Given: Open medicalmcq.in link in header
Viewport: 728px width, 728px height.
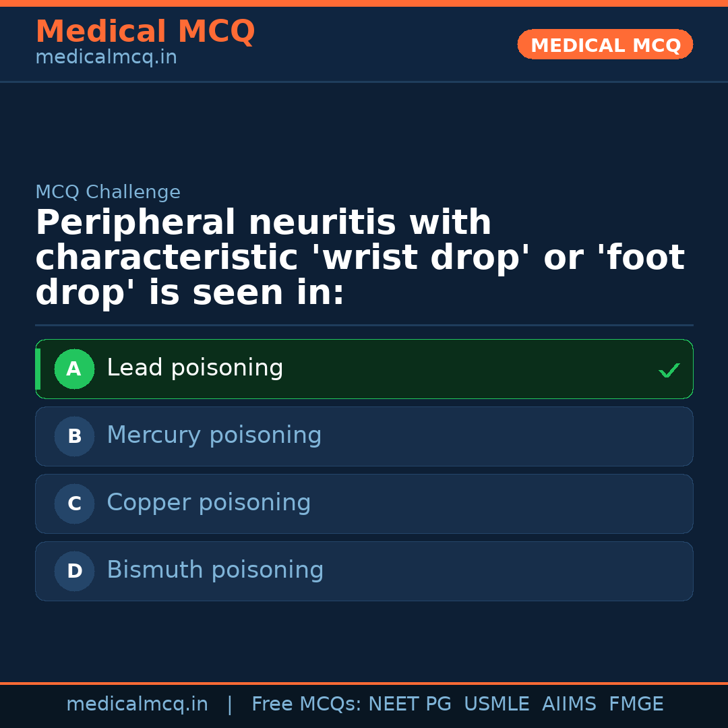Looking at the screenshot, I should coord(106,57).
